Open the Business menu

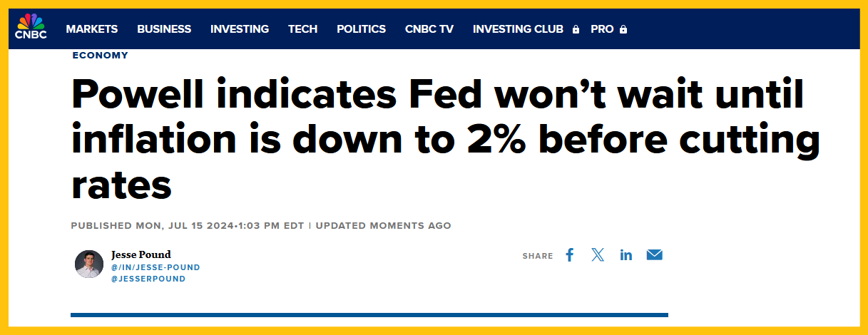[x=164, y=29]
